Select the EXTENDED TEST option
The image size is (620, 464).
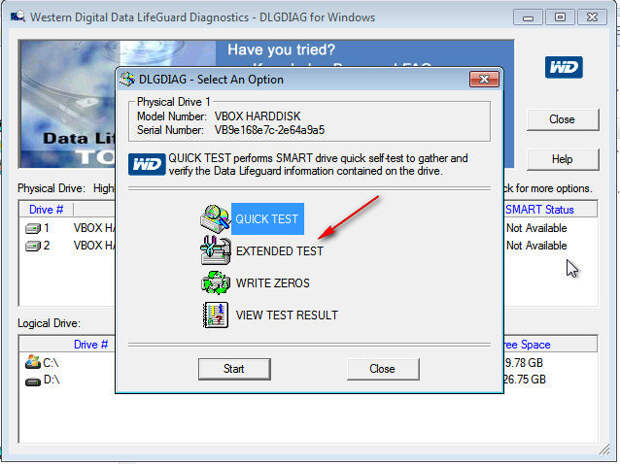click(x=279, y=251)
